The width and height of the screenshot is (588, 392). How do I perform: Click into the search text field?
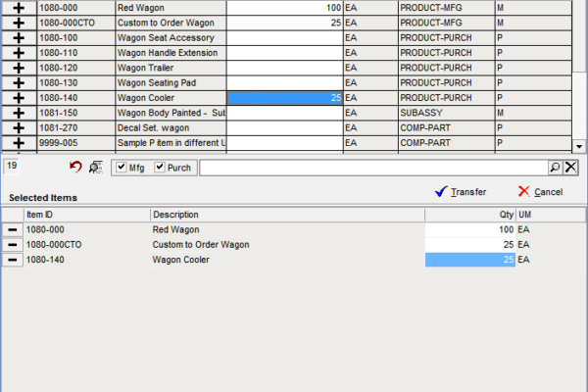click(x=374, y=168)
